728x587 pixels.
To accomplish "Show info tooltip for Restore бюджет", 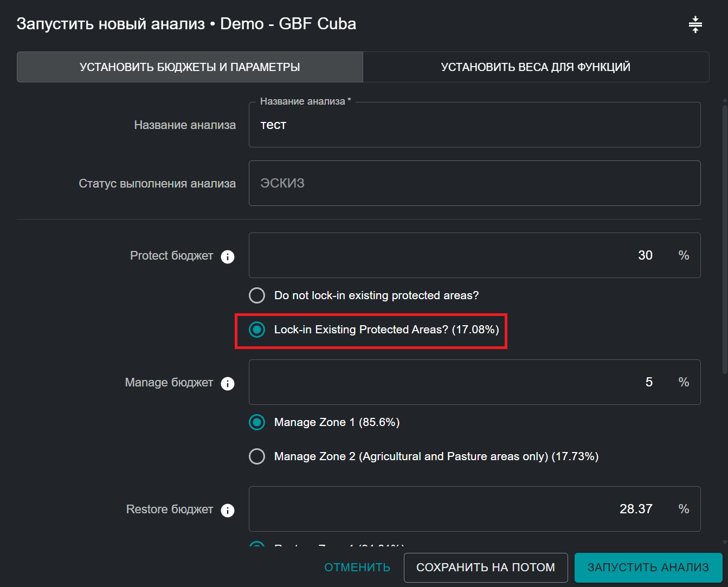I will point(228,510).
